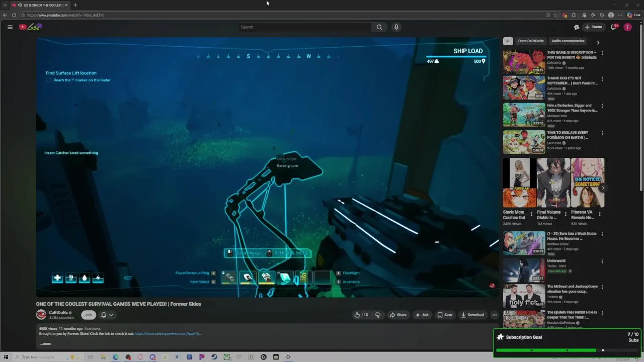This screenshot has height=362, width=644.
Task: Close the YouTube browser tab
Action: (66, 5)
